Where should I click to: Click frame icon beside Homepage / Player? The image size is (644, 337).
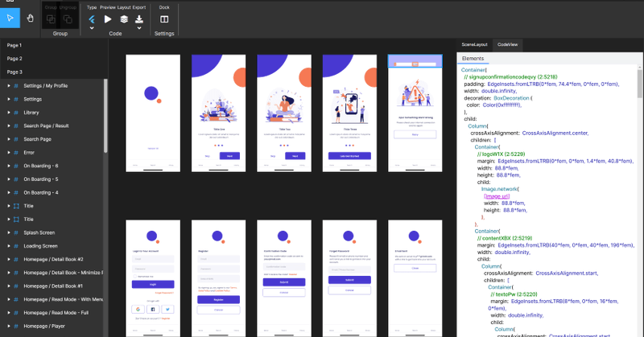point(16,326)
